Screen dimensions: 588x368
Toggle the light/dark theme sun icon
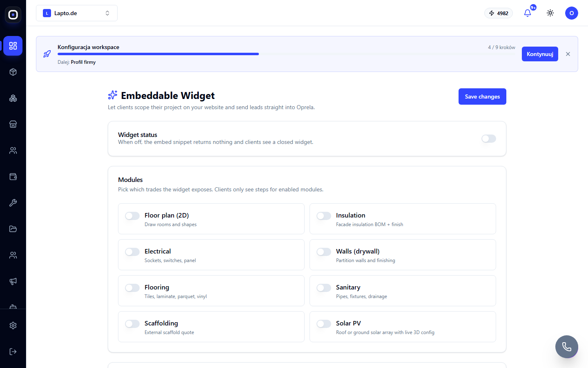point(550,13)
